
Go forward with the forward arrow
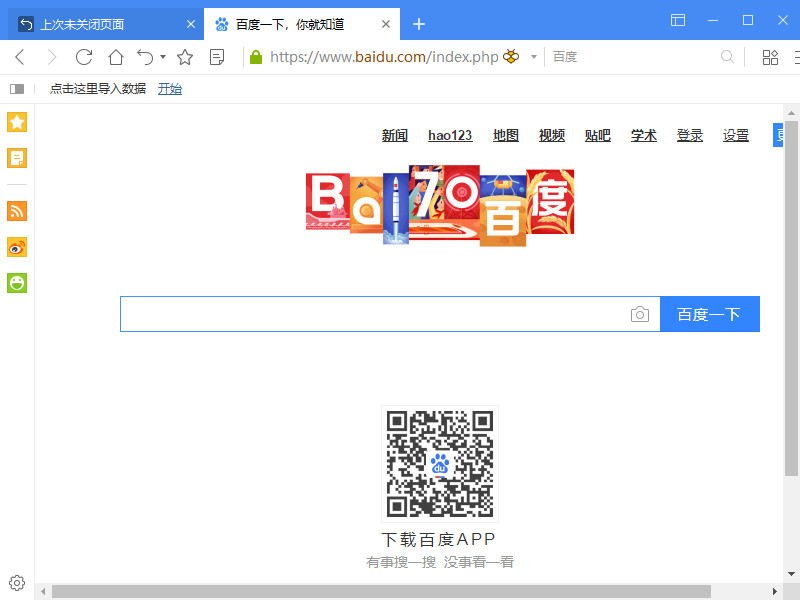[52, 57]
